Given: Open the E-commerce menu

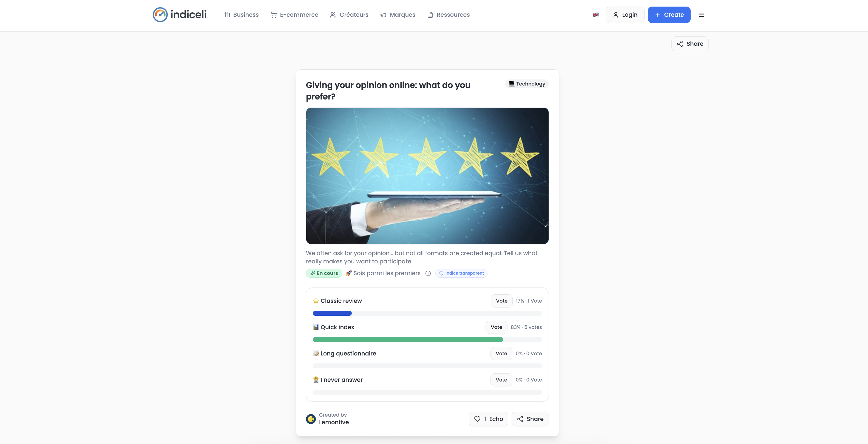Looking at the screenshot, I should pyautogui.click(x=294, y=15).
